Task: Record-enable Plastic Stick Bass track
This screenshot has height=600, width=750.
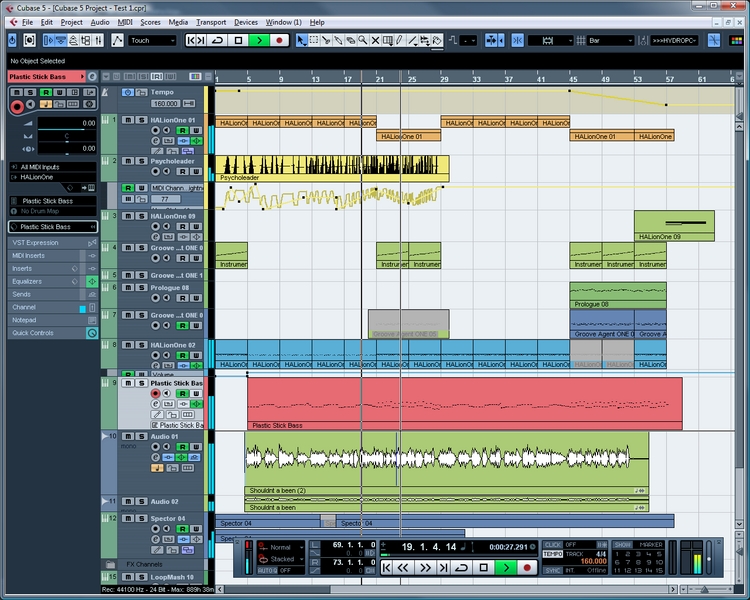Action: (x=155, y=393)
